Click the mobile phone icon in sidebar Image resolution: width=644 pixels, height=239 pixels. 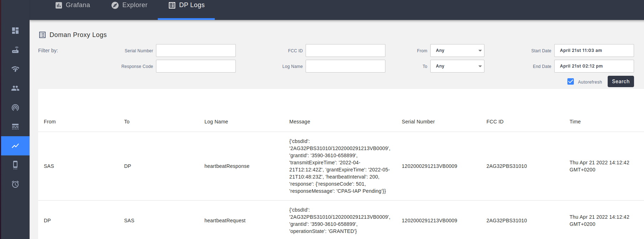pyautogui.click(x=15, y=165)
